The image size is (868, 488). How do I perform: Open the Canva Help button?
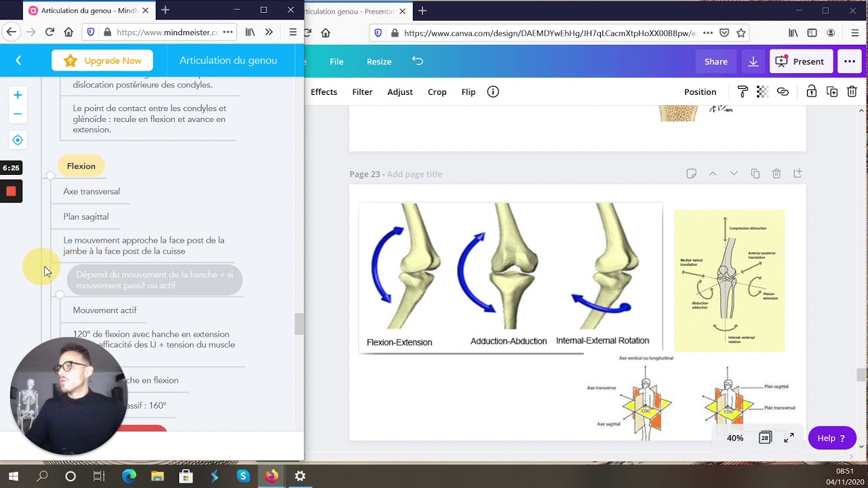(x=832, y=438)
